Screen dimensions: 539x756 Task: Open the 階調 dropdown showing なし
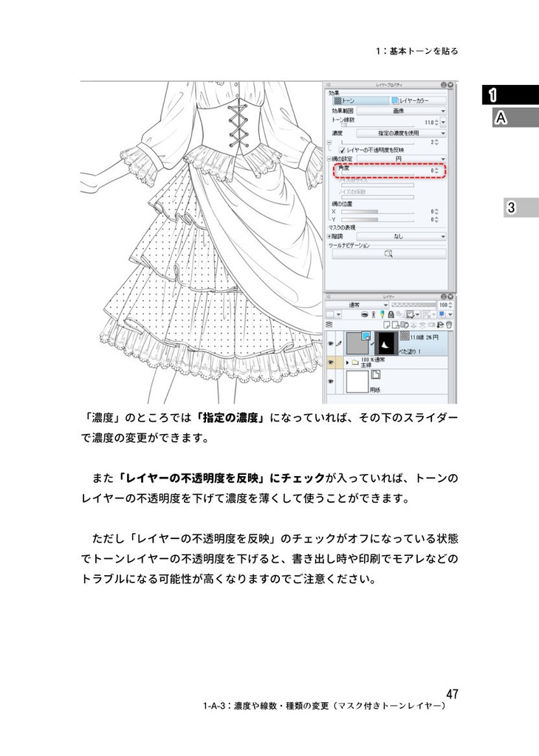[x=401, y=237]
